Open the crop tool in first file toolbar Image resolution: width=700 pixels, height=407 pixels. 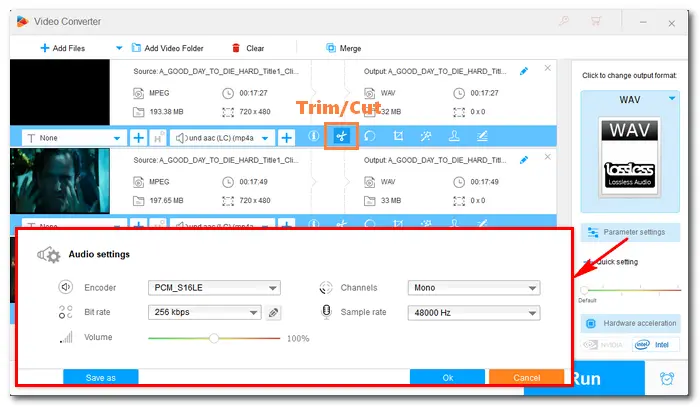[398, 136]
